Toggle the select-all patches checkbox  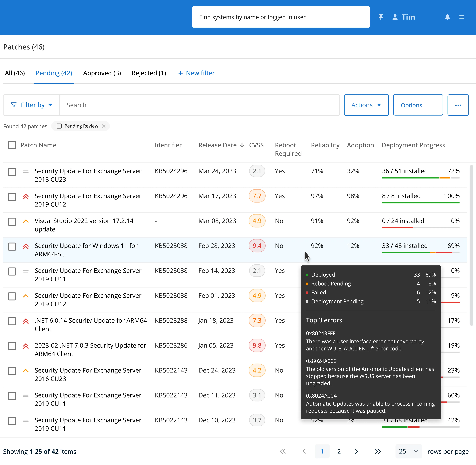(12, 145)
